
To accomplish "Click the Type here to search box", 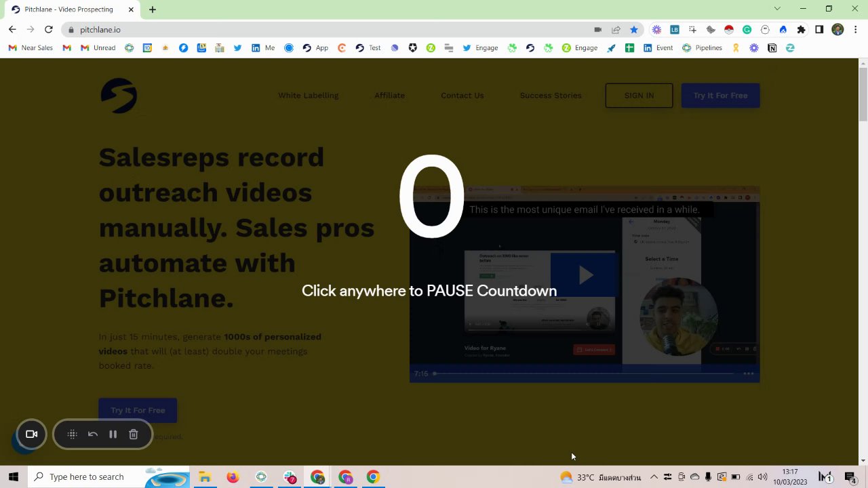I will (108, 477).
